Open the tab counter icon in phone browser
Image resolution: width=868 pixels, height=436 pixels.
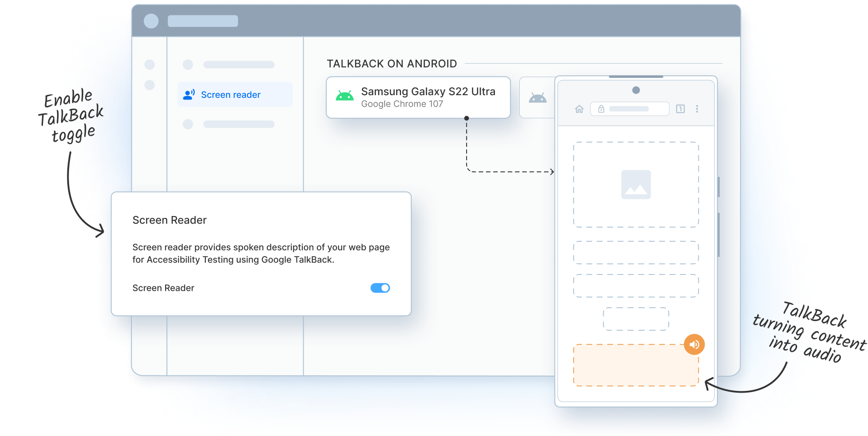click(x=680, y=109)
